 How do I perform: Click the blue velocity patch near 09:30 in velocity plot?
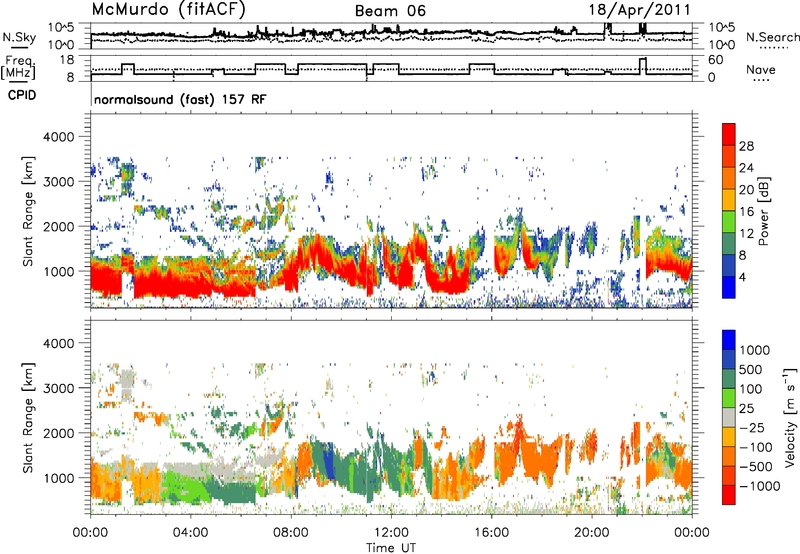(x=330, y=460)
